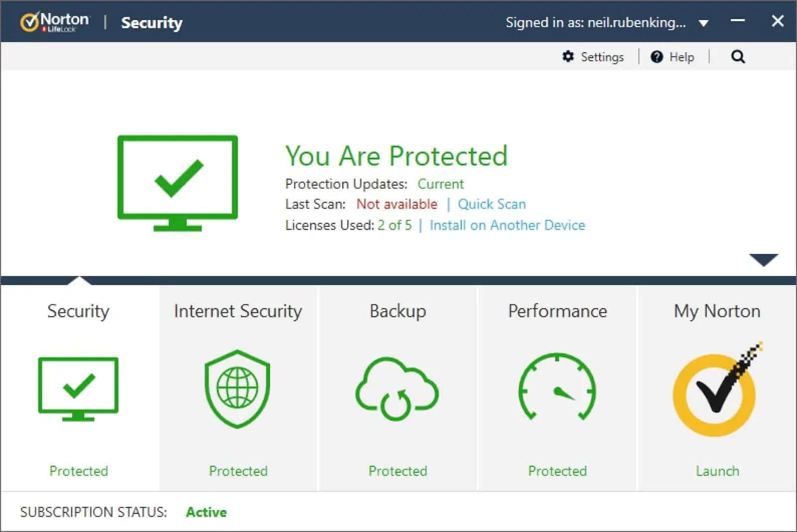Click the Protected label under Backup
Image resolution: width=797 pixels, height=532 pixels.
pyautogui.click(x=397, y=471)
